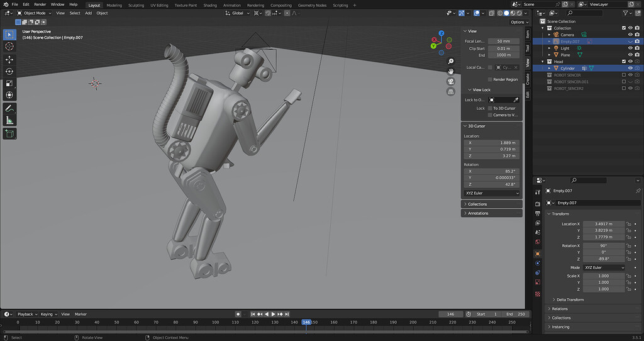This screenshot has height=341, width=644.
Task: Click the 3D Cursor Location X field
Action: coord(492,143)
